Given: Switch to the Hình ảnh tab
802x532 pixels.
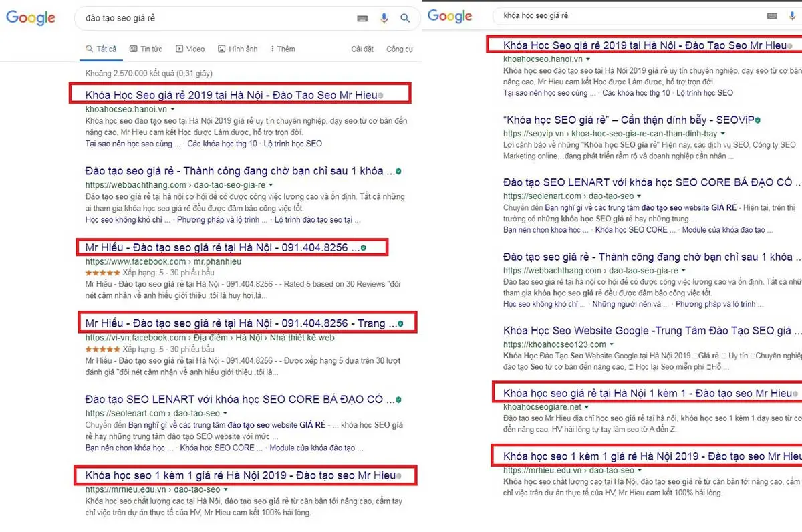Looking at the screenshot, I should (238, 49).
